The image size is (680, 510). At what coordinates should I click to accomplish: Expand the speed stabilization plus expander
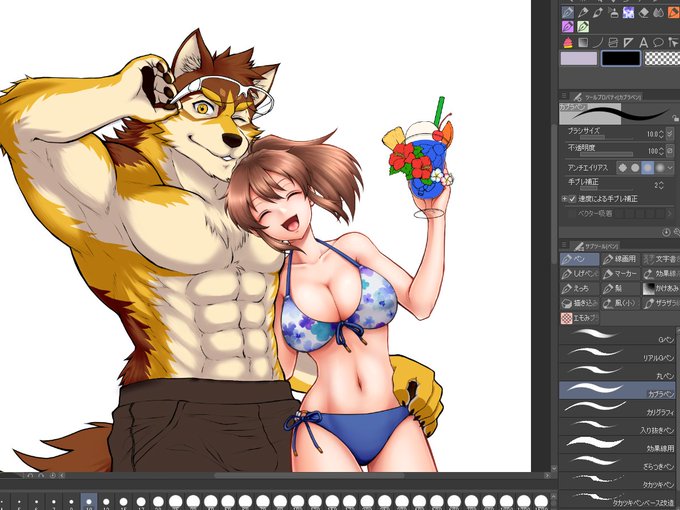(564, 199)
